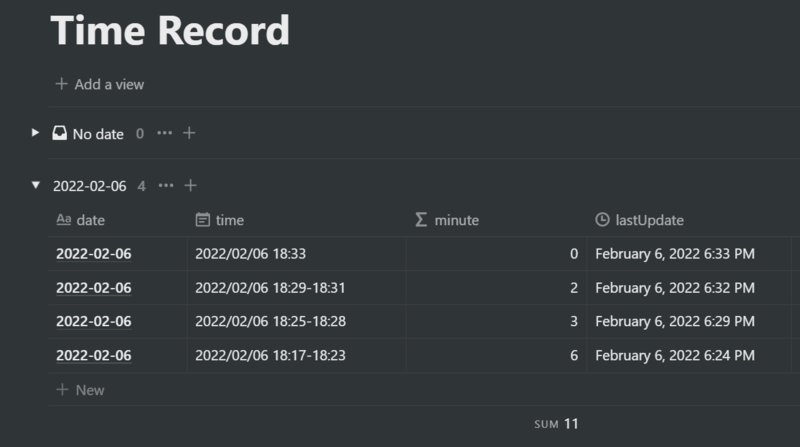Click New to add a row

(x=80, y=390)
